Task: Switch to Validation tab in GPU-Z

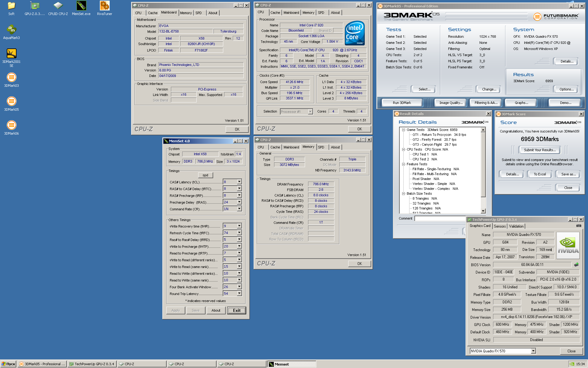Action: 516,226
